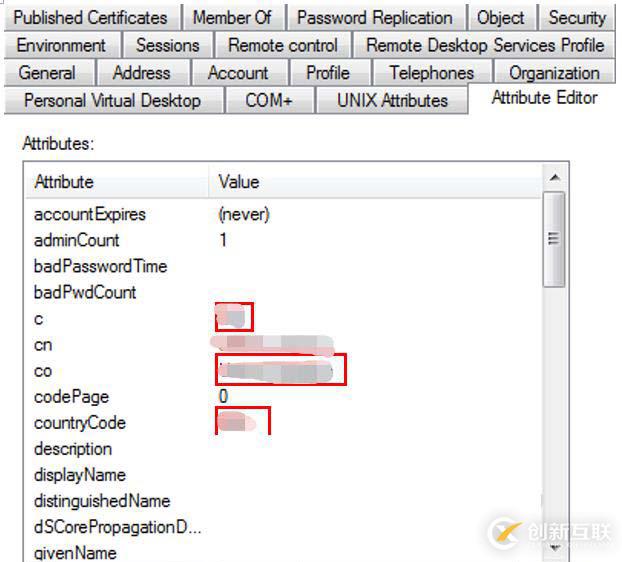Select the dSCorePropagationD... attribute row
This screenshot has height=562, width=622.
283,527
